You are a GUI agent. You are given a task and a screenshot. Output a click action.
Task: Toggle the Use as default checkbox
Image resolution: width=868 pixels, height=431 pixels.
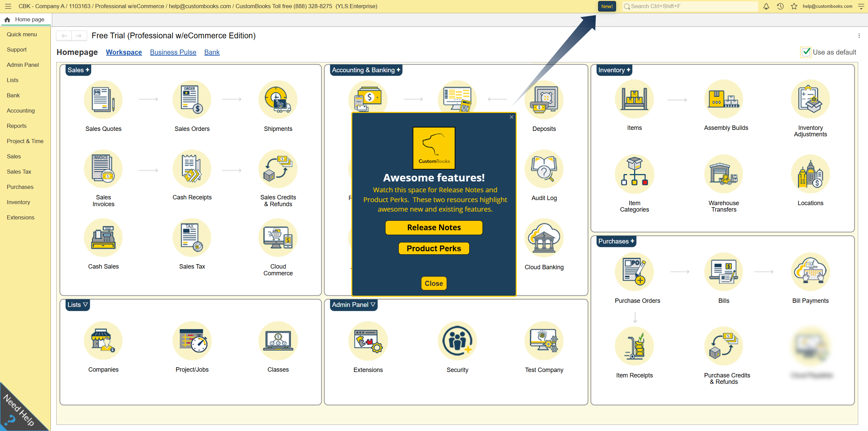point(806,52)
